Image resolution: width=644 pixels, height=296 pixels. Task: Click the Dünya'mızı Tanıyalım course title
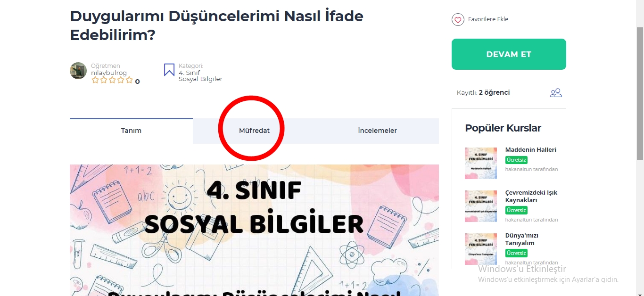point(522,239)
